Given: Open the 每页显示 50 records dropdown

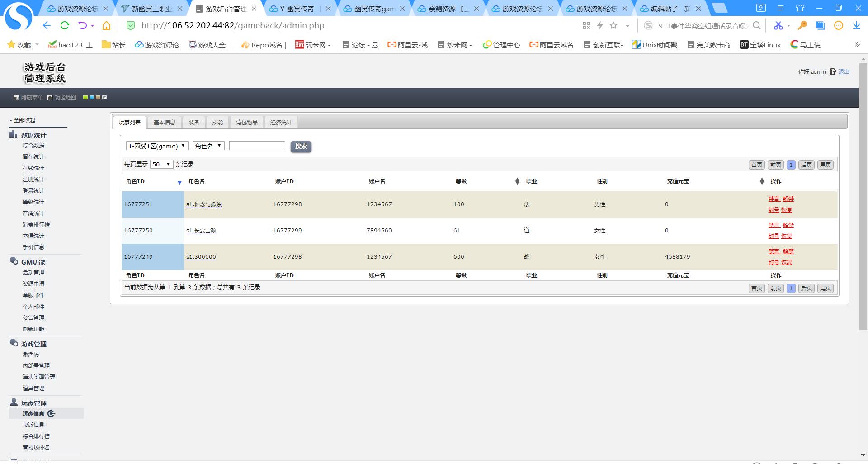Looking at the screenshot, I should 161,164.
